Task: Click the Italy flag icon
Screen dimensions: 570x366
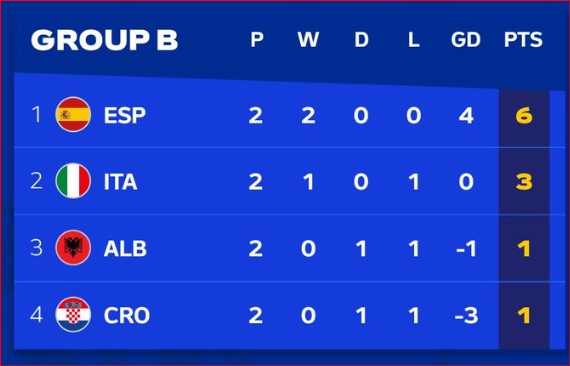Action: point(73,181)
